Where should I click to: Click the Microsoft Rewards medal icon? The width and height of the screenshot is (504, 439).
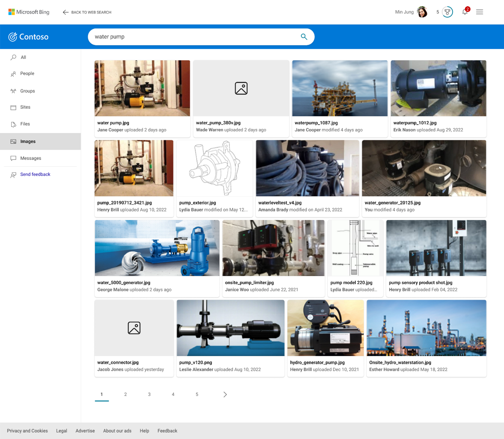pos(447,12)
